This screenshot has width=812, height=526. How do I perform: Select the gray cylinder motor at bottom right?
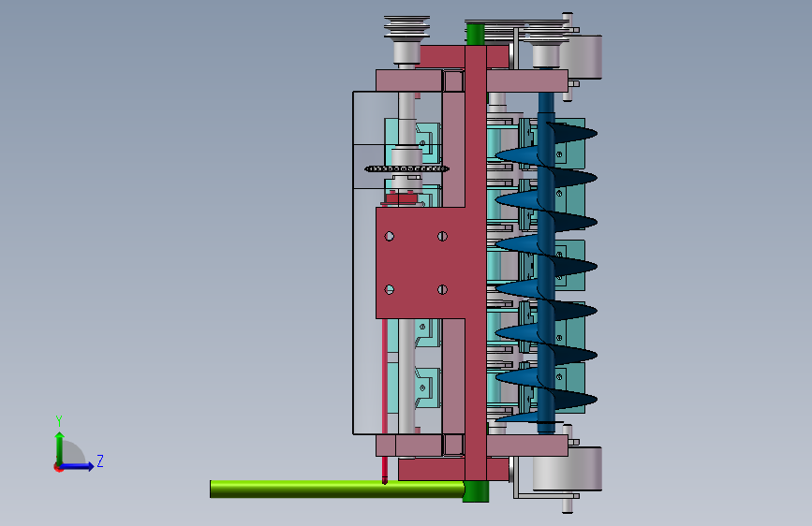pos(568,469)
